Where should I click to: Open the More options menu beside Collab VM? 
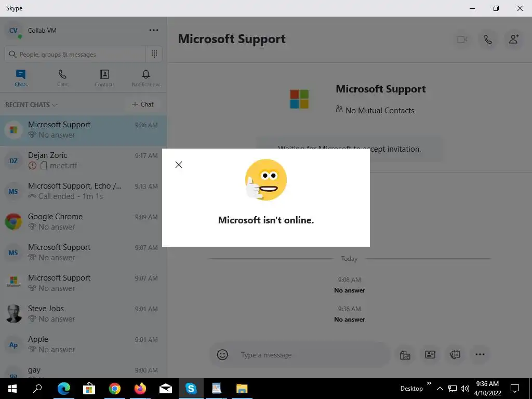coord(154,30)
